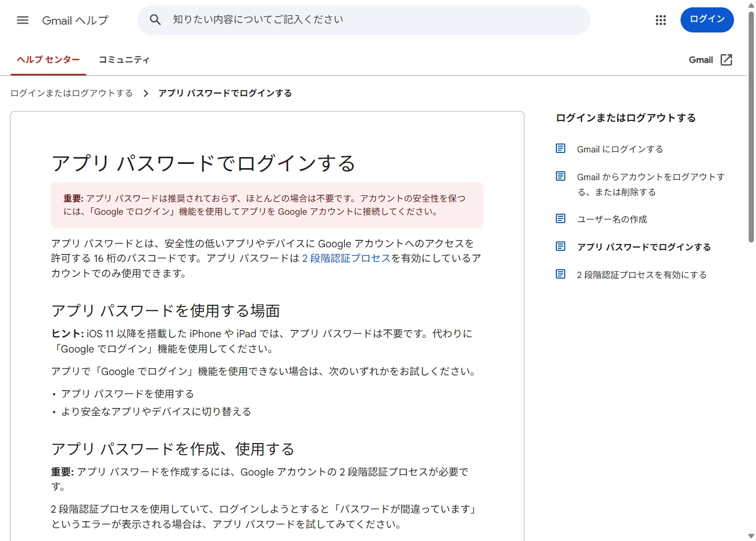Viewport: 756px width, 541px height.
Task: Click the pink 重要 warning box
Action: point(267,205)
